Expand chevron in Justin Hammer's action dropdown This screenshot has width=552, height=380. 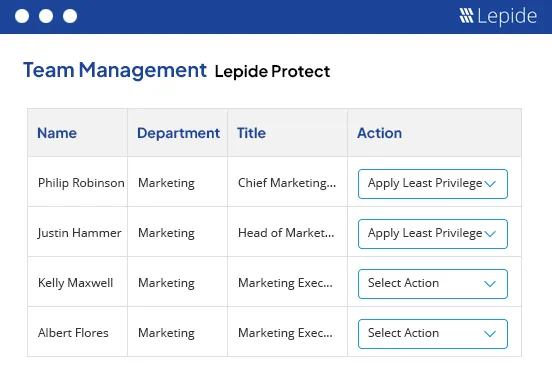(x=490, y=234)
